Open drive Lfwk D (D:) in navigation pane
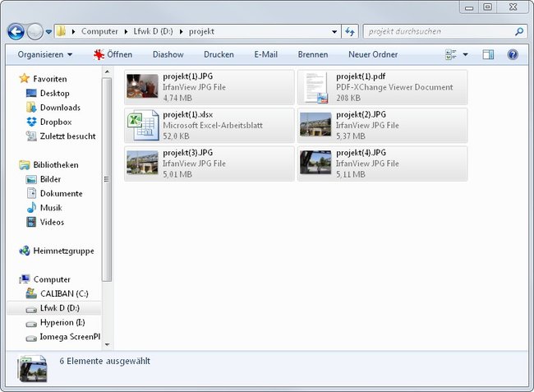The width and height of the screenshot is (534, 392). pos(53,308)
